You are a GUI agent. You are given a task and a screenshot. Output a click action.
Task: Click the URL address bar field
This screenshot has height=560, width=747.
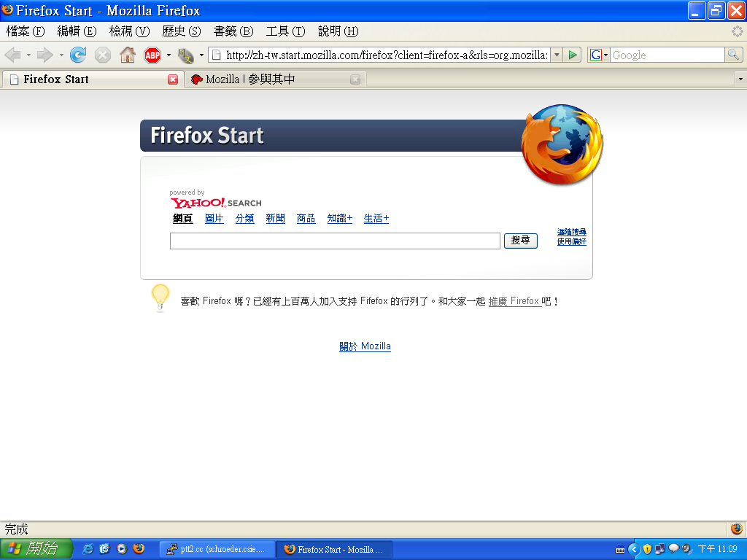point(387,55)
